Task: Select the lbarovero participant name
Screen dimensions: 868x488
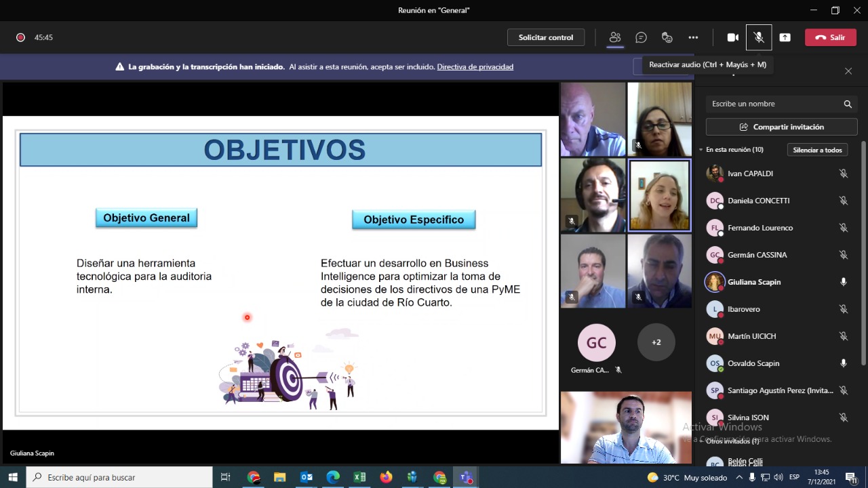Action: (x=743, y=309)
